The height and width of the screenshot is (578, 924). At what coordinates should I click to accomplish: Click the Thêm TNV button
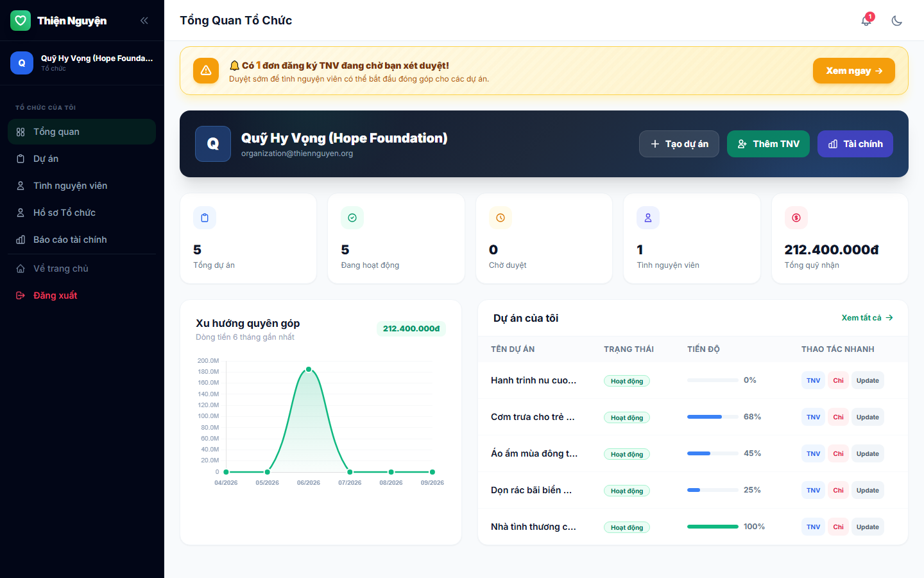[768, 144]
